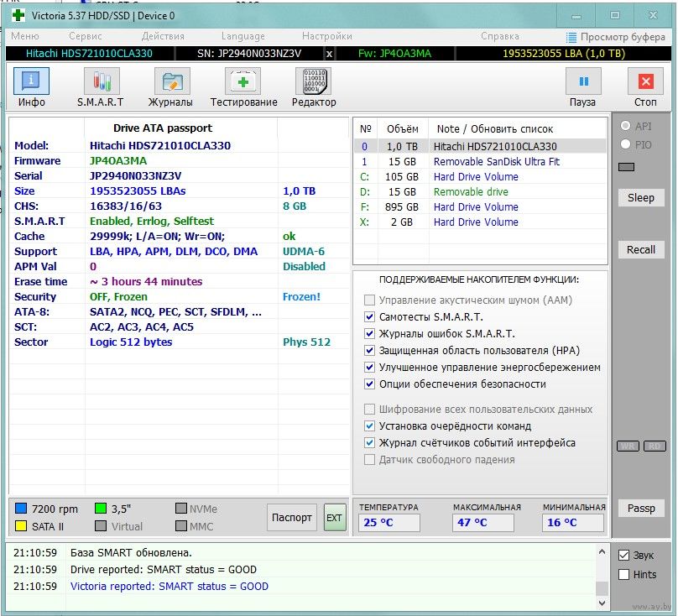Click the small grey indicator below PIO

click(626, 167)
